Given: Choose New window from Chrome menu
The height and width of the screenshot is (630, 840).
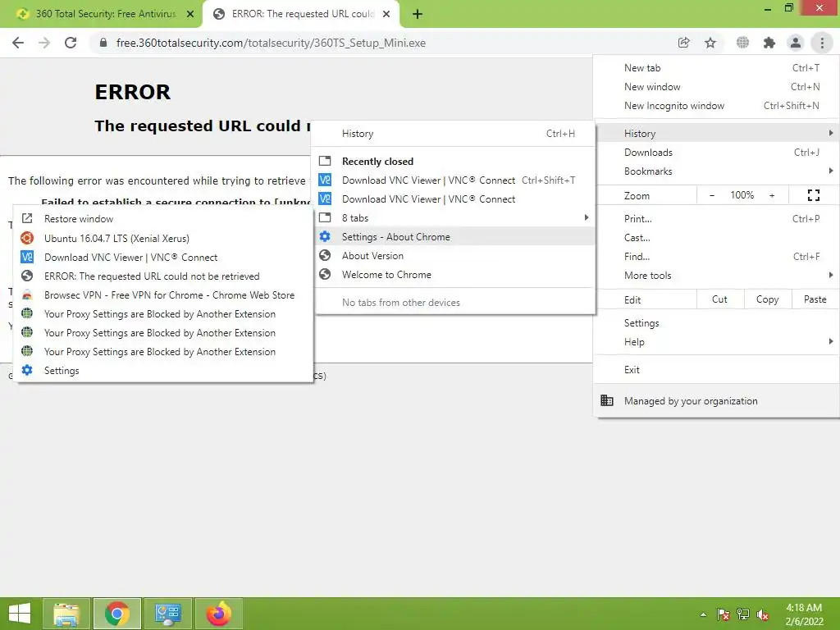Looking at the screenshot, I should tap(716, 87).
